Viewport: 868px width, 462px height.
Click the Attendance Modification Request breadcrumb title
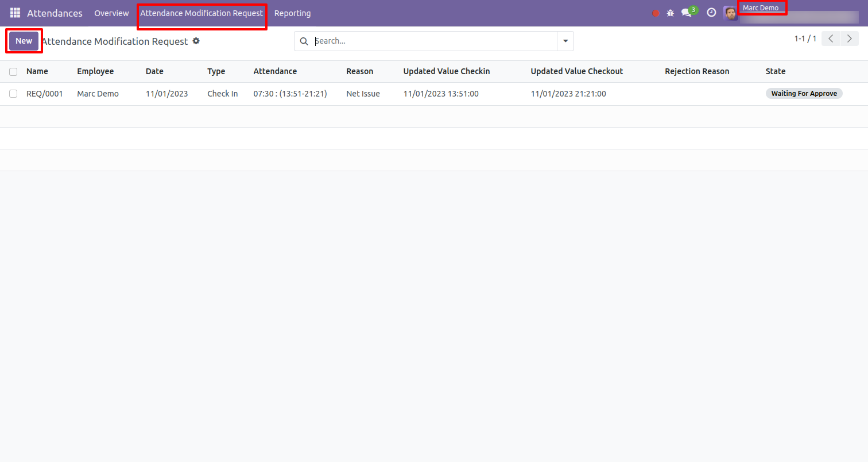(115, 41)
